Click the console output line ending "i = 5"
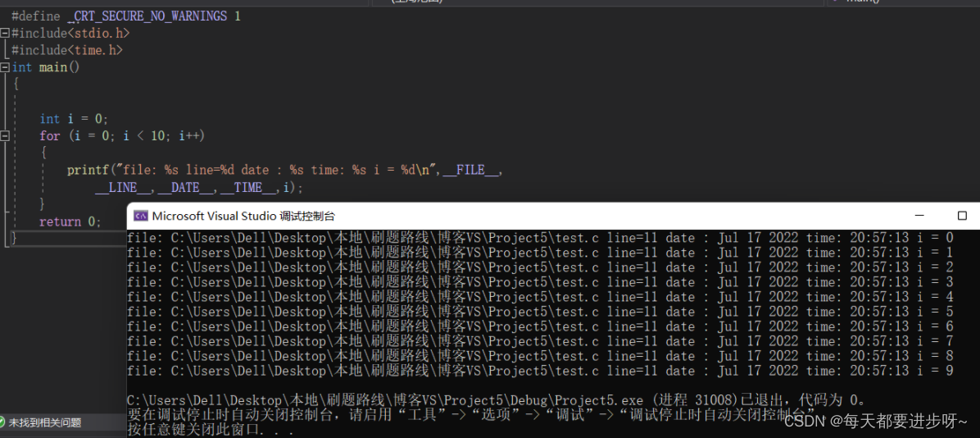The image size is (980, 438). click(540, 312)
